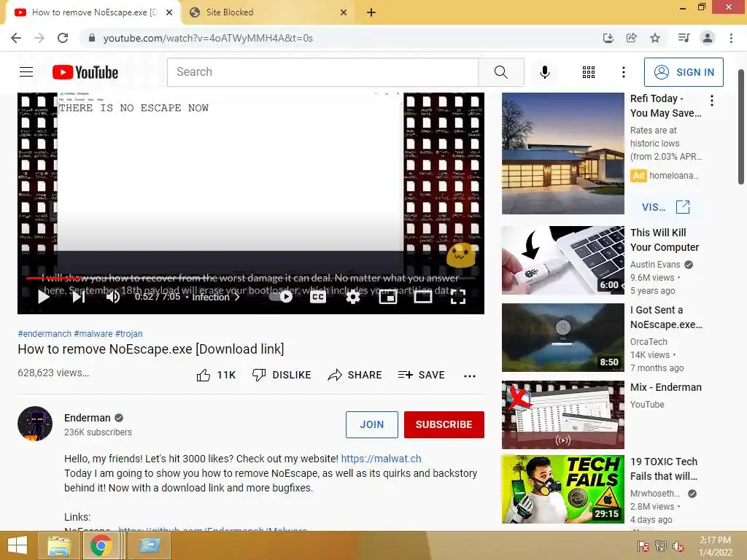Screen dimensions: 747x560
Task: Click the JOIN membership button
Action: pos(371,424)
